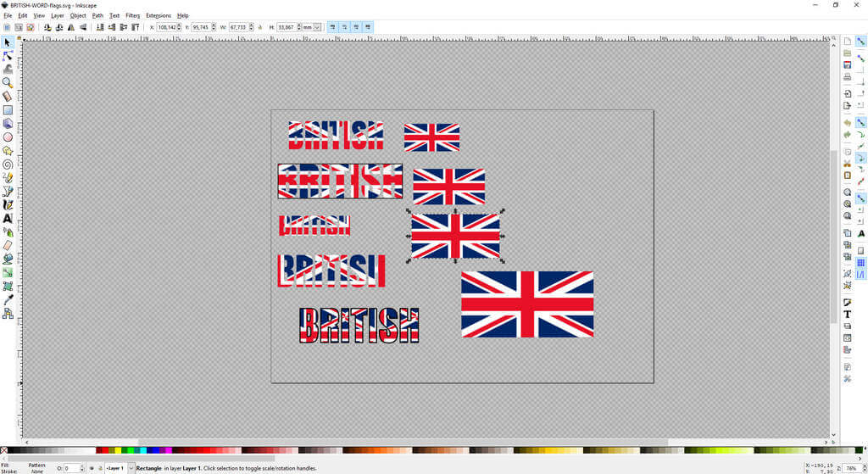
Task: Click the Print document icon
Action: (x=847, y=77)
